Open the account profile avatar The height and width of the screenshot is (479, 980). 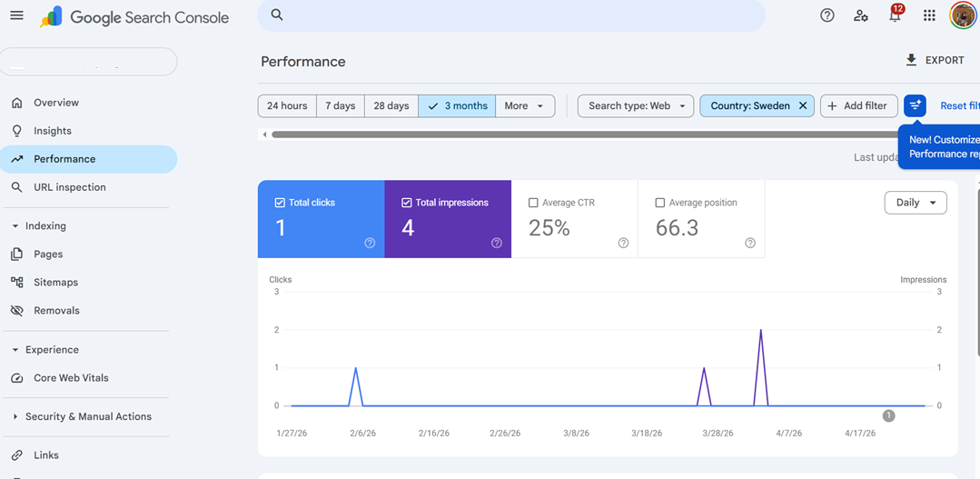[964, 15]
